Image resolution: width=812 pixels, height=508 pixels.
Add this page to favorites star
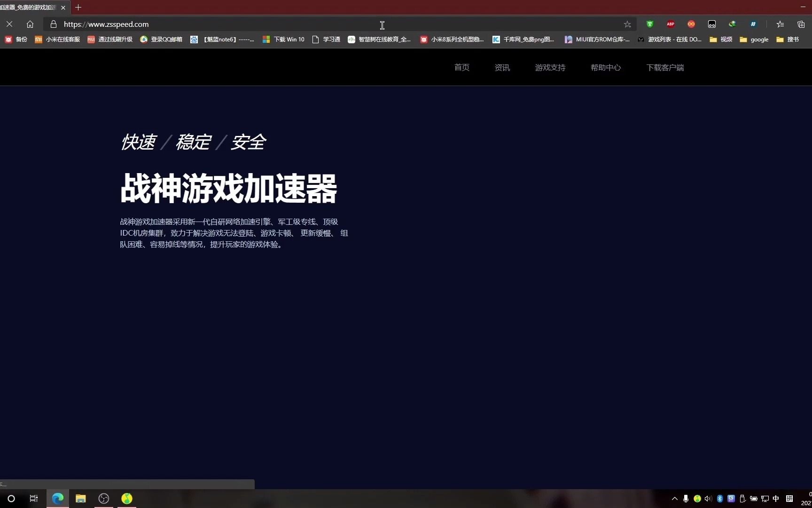coord(627,24)
